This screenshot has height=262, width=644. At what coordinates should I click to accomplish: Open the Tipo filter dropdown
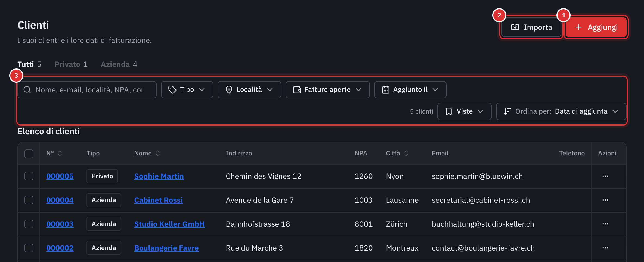click(x=187, y=90)
